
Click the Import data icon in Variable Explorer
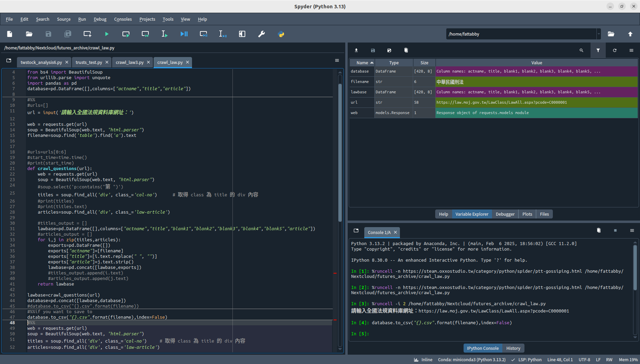(356, 50)
